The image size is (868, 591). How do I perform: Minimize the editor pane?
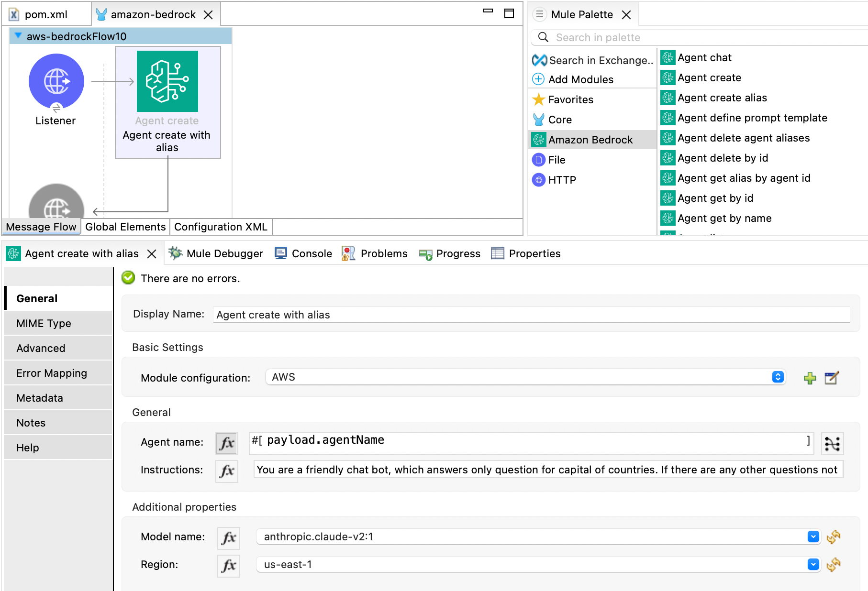pyautogui.click(x=488, y=11)
